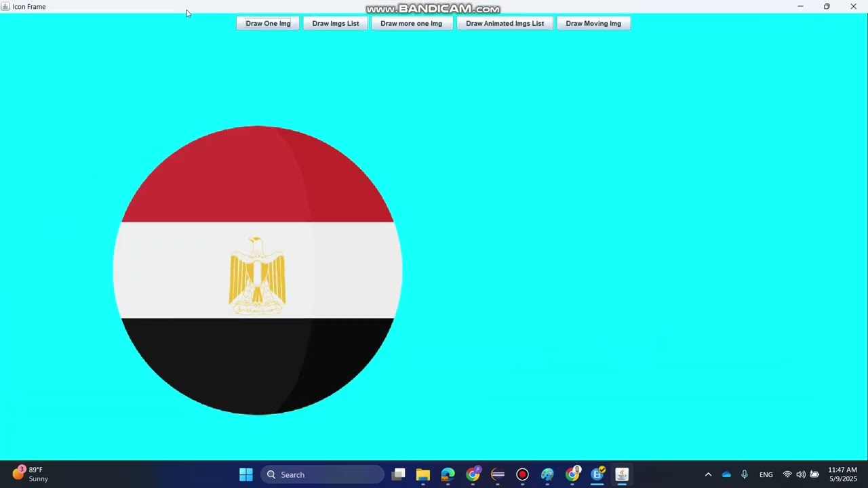Open File Explorer from the taskbar
This screenshot has height=488, width=868.
423,474
